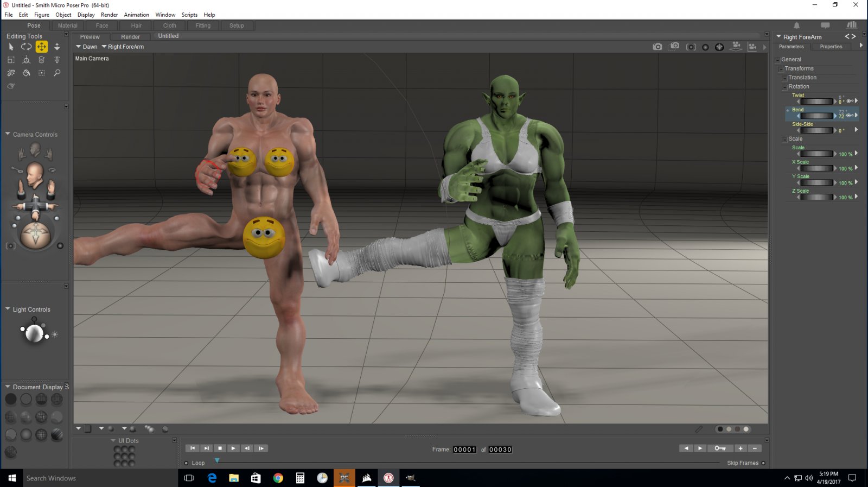The image size is (868, 487).
Task: Click the Search Windows box
Action: coord(100,478)
